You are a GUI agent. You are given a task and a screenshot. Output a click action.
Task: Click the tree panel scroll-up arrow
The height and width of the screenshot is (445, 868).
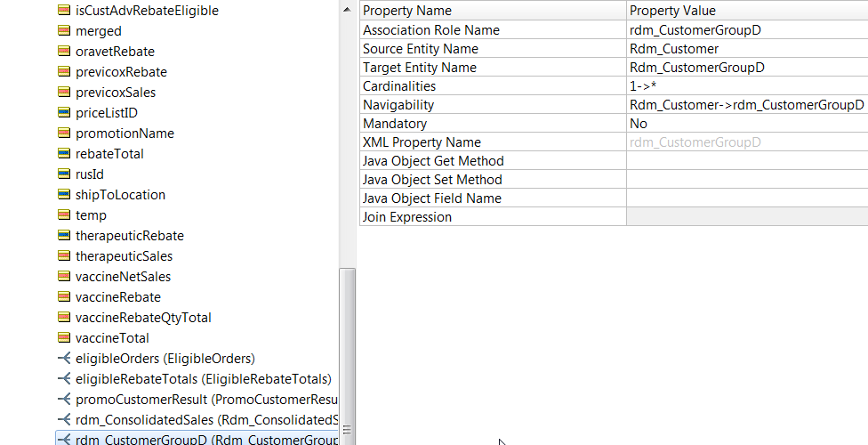(x=347, y=10)
